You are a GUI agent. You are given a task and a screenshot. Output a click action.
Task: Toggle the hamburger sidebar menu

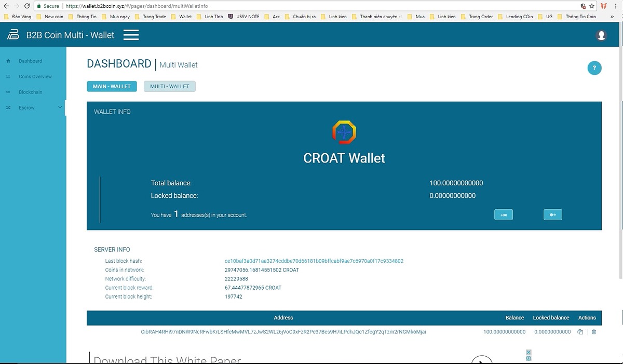(x=131, y=35)
